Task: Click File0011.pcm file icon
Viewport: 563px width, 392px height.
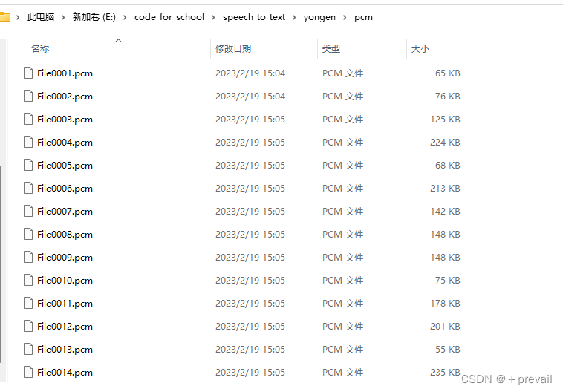Action: (28, 303)
